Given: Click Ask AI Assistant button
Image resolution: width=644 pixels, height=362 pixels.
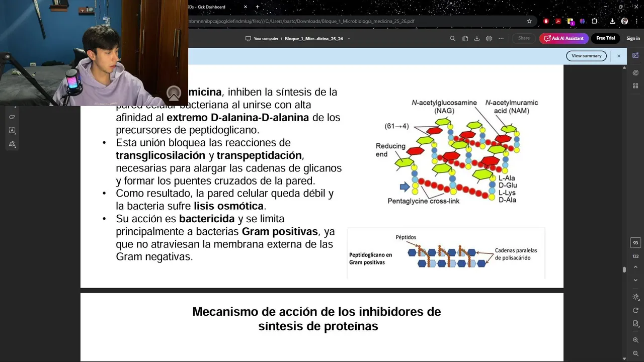Looking at the screenshot, I should tap(563, 38).
